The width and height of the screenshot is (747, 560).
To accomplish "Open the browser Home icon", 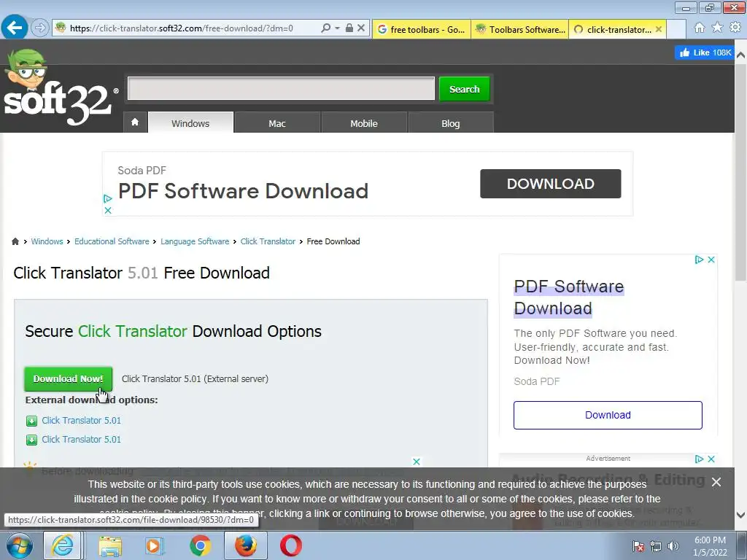I will 700,28.
